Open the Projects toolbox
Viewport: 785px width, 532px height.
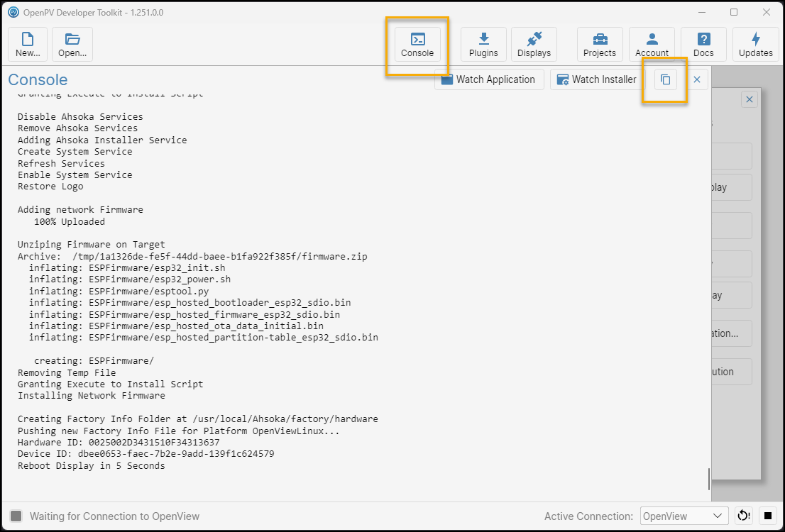[x=600, y=45]
